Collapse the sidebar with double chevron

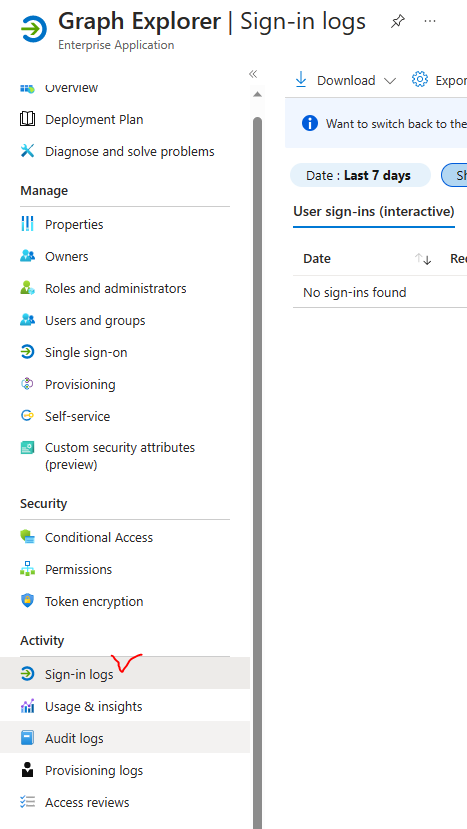pyautogui.click(x=253, y=74)
